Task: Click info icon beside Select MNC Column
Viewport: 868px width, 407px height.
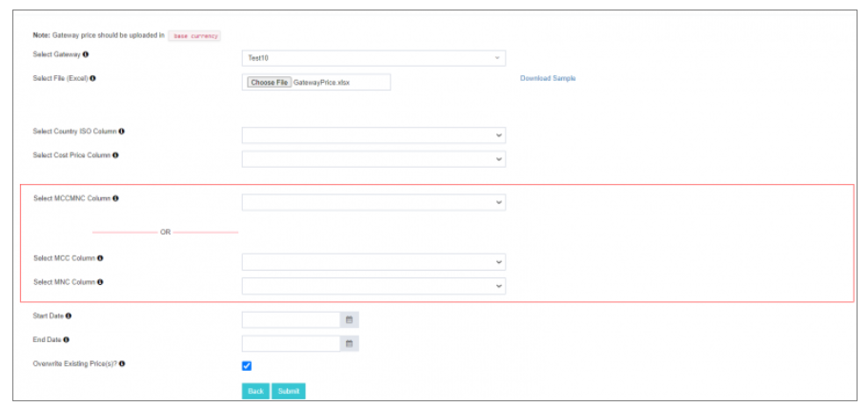Action: coord(100,282)
